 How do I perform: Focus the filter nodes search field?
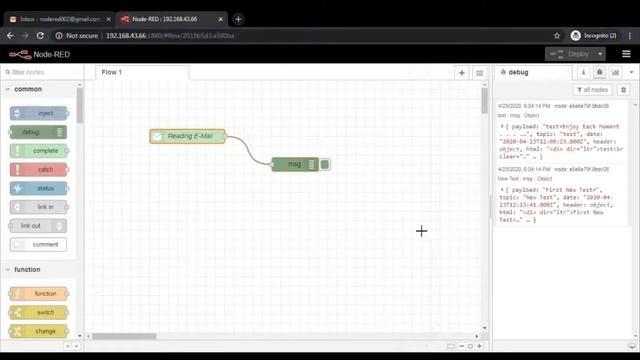point(42,72)
